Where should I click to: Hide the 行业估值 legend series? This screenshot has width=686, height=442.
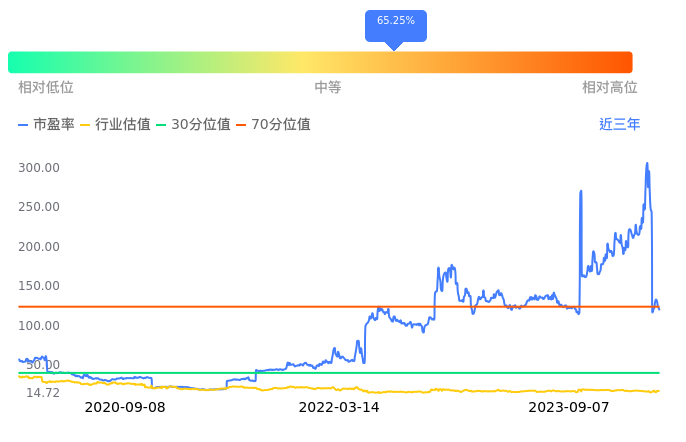(115, 125)
